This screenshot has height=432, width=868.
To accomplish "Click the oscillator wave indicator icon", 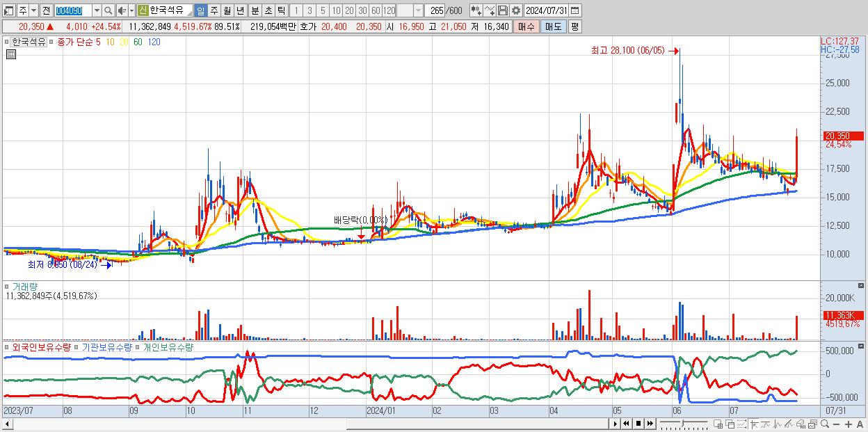I will pos(778,424).
